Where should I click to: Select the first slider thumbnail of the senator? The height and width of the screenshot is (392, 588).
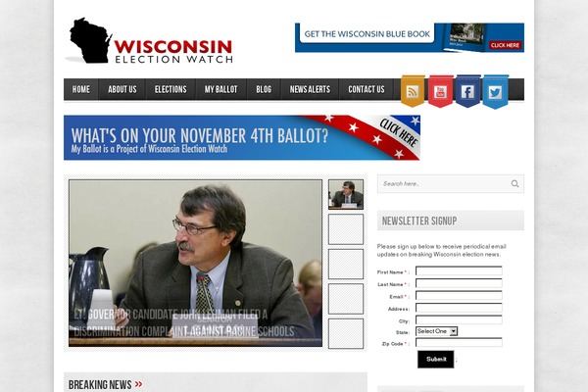point(346,194)
